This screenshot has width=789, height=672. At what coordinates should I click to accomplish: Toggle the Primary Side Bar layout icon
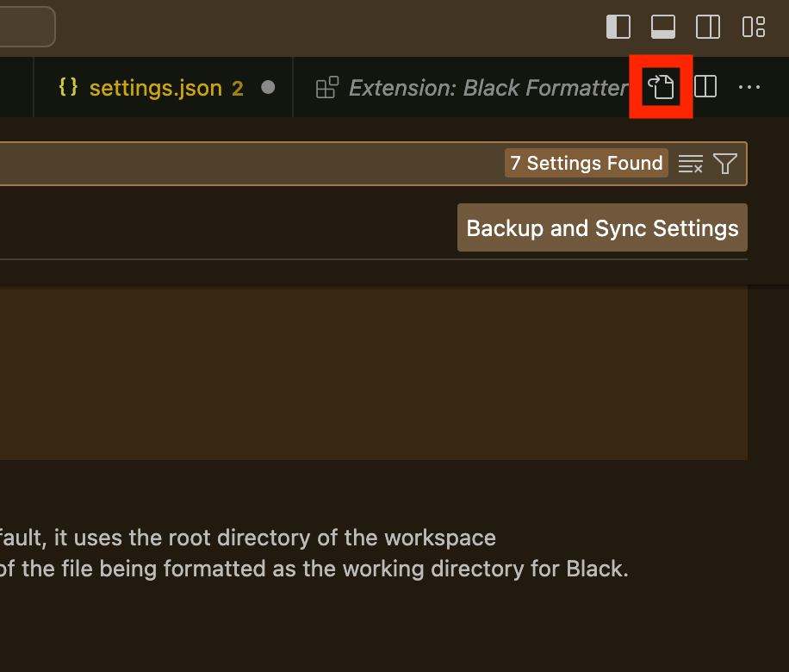[618, 27]
